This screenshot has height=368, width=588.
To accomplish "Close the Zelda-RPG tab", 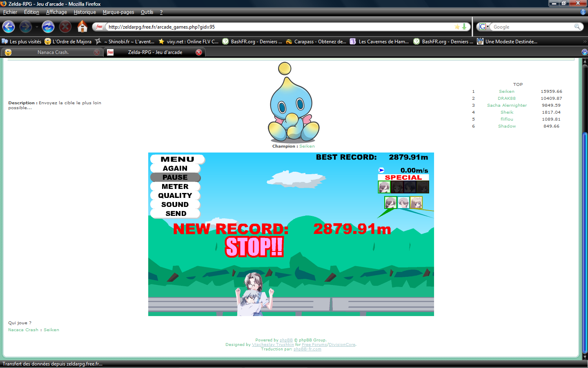I will coord(199,52).
